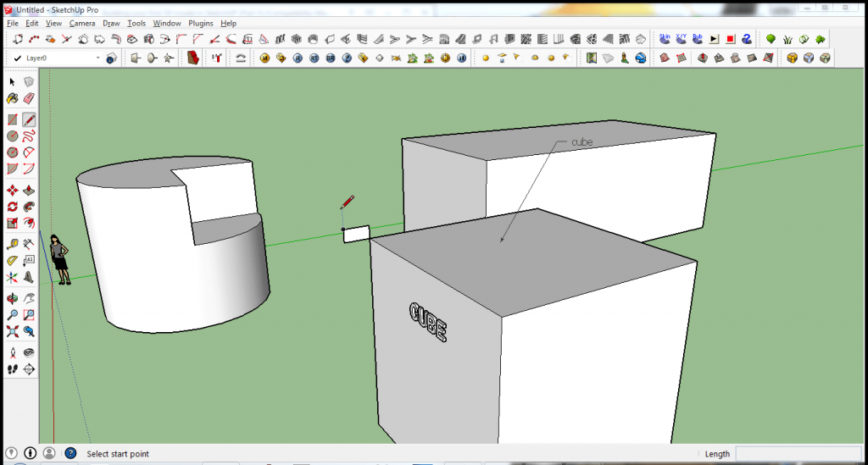This screenshot has height=465, width=868.
Task: Click the blue BR round button
Action: (x=331, y=58)
